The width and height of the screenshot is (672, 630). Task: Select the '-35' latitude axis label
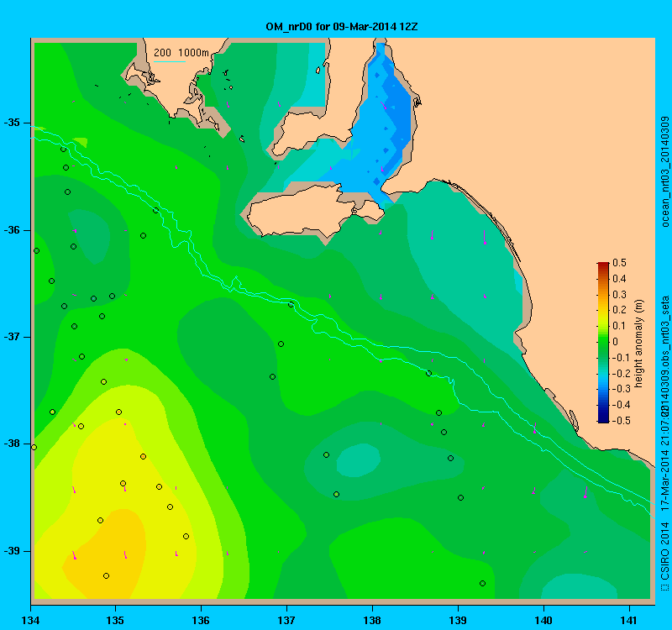[x=12, y=123]
